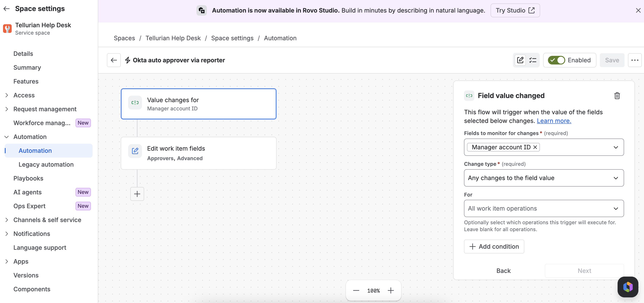Open the Change type dropdown
Image resolution: width=644 pixels, height=303 pixels.
point(544,178)
